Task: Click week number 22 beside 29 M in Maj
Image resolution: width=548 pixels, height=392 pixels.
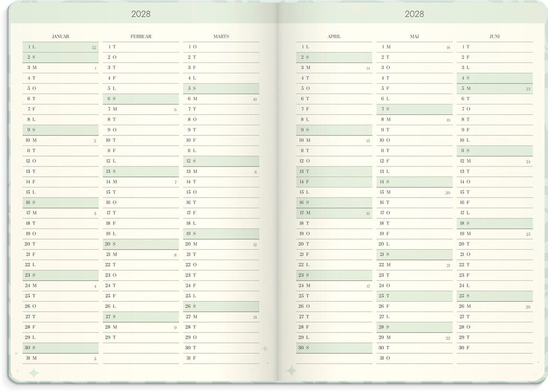Action: [x=448, y=338]
